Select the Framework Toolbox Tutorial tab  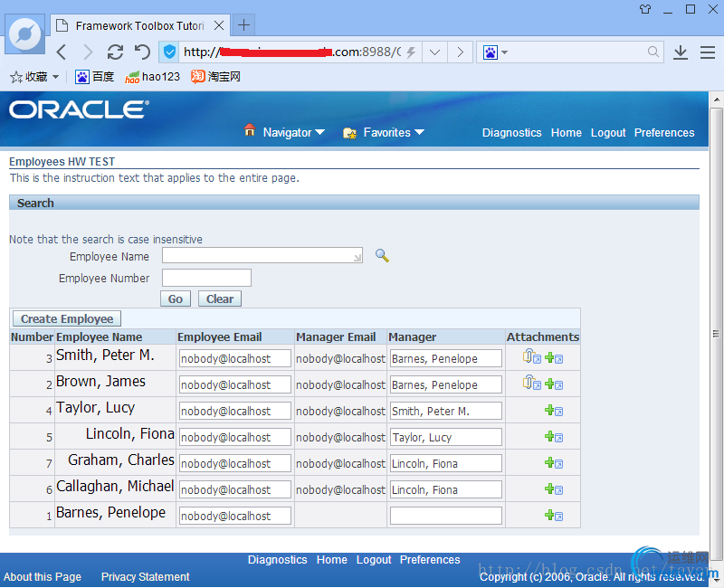[140, 25]
